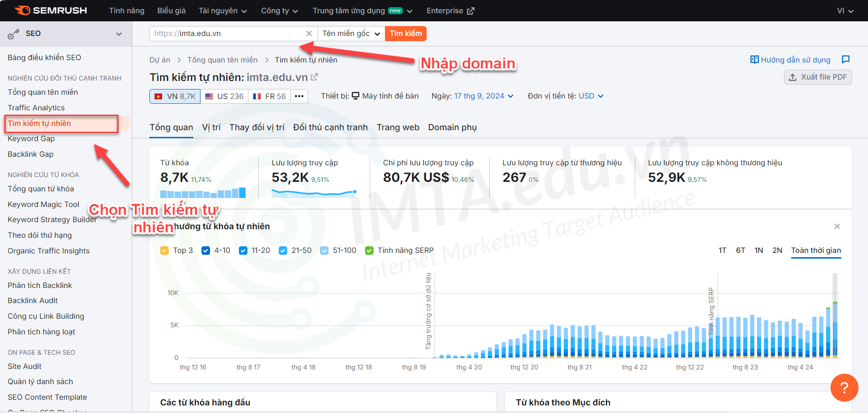Toggle the 51-100 positions checkbox
This screenshot has height=413, width=868.
tap(324, 251)
